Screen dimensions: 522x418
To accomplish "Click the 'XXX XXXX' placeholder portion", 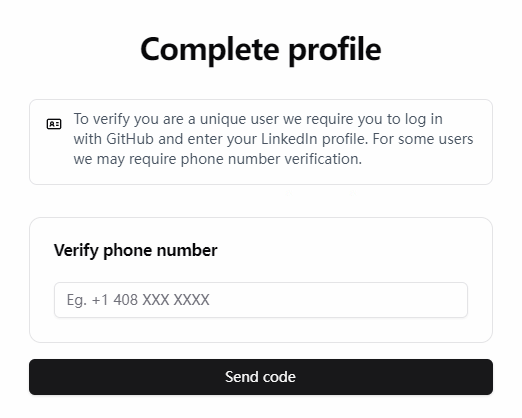I will pos(176,300).
